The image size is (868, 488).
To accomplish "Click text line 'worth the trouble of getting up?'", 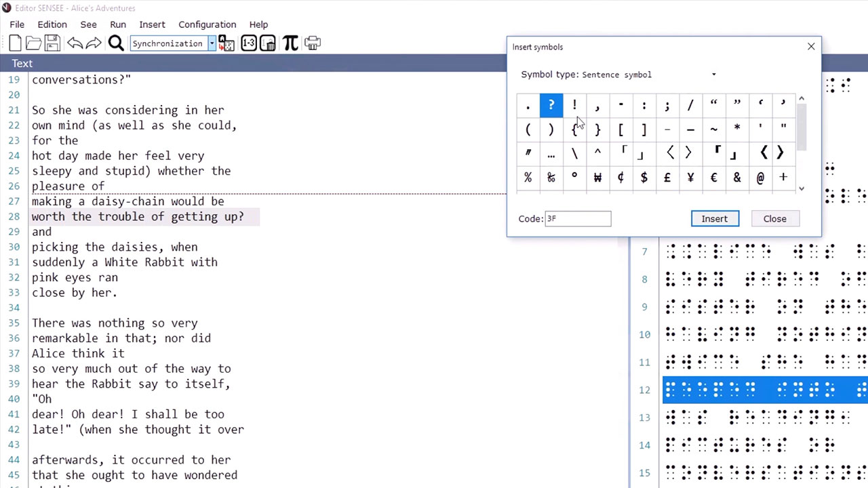I will (x=138, y=217).
